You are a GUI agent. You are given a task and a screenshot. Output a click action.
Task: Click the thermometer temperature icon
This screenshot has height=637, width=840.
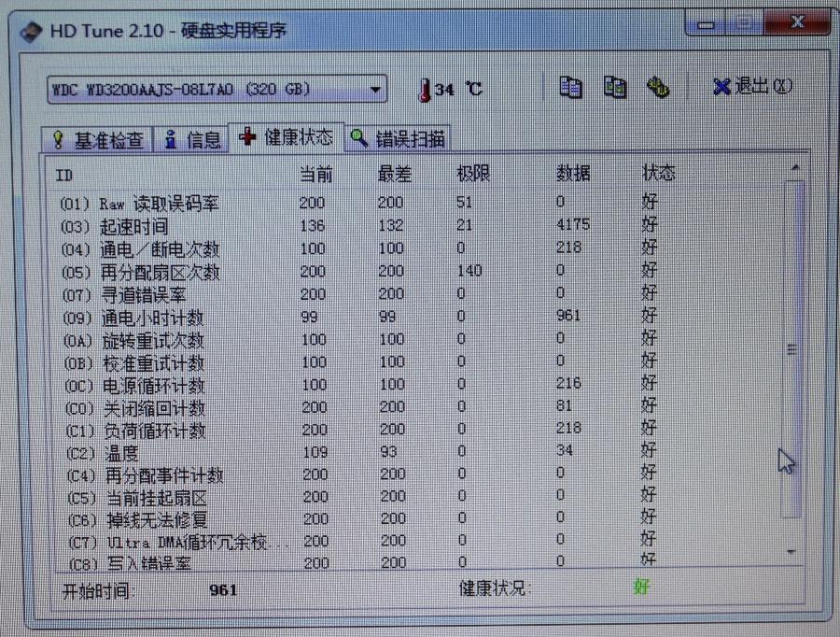pyautogui.click(x=425, y=90)
